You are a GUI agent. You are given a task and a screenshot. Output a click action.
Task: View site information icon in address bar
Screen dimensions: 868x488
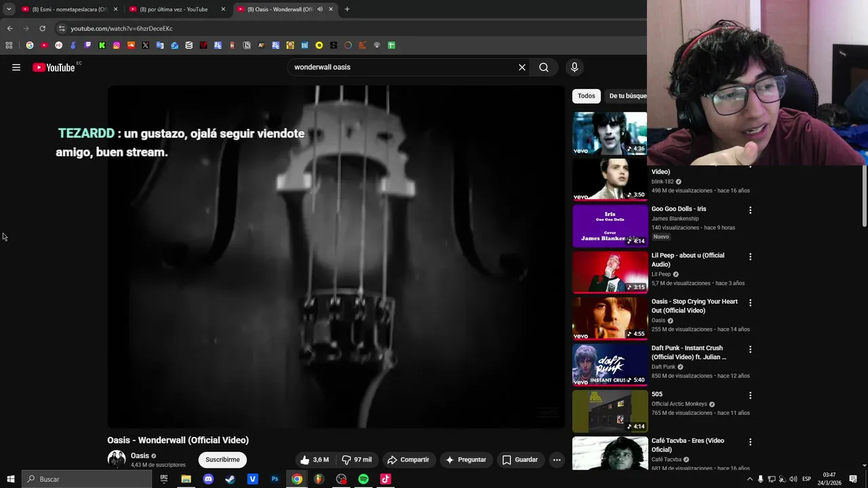(62, 28)
